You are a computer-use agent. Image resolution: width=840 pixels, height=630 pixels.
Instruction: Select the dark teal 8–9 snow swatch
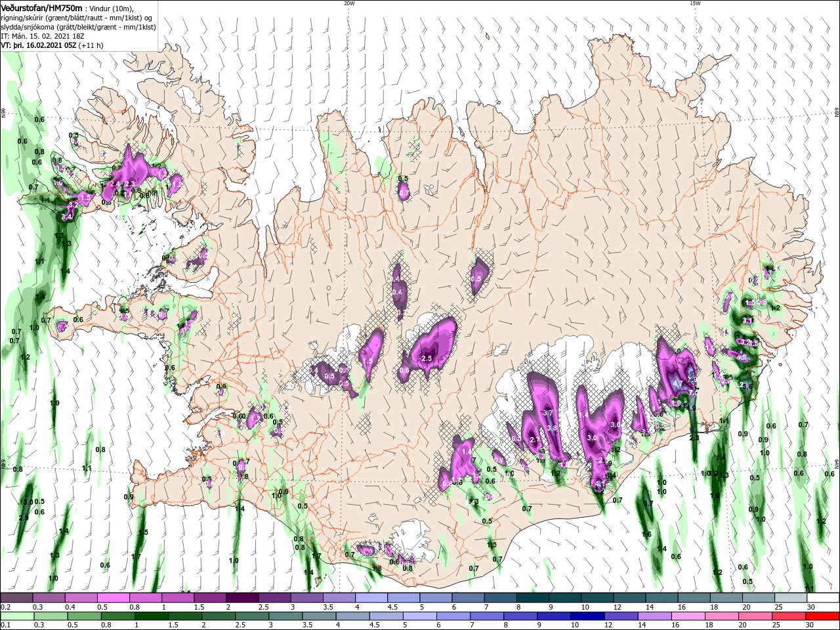point(533,598)
